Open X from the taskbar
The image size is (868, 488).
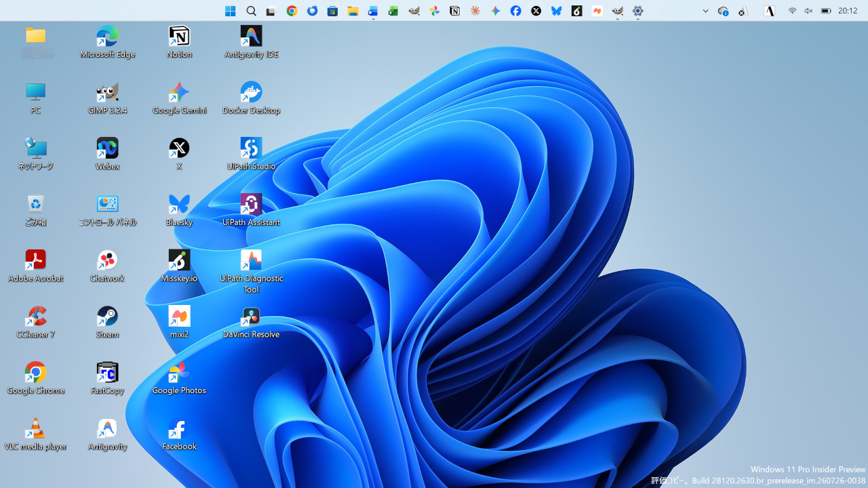(x=536, y=11)
